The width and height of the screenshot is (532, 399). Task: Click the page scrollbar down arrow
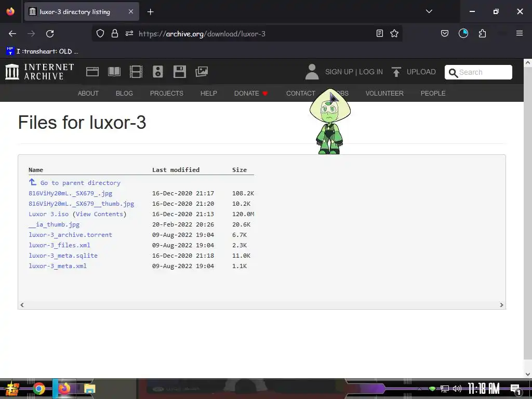click(528, 374)
